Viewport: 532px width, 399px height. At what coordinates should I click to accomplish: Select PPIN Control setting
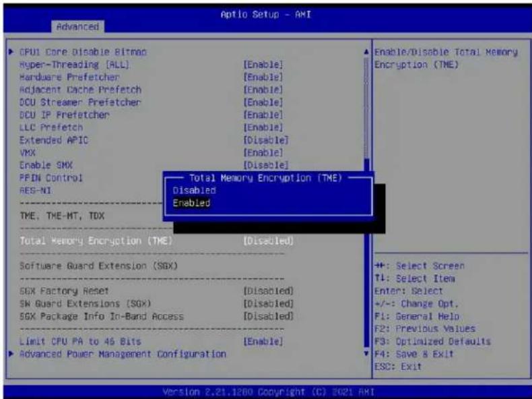(x=51, y=178)
